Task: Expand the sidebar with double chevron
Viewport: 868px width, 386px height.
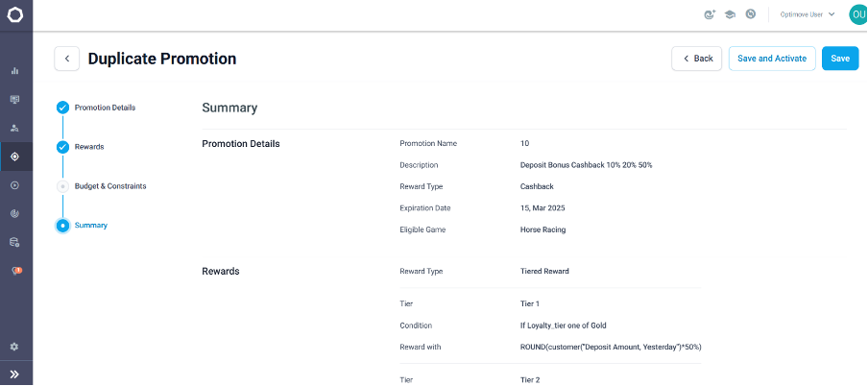Action: (15, 374)
